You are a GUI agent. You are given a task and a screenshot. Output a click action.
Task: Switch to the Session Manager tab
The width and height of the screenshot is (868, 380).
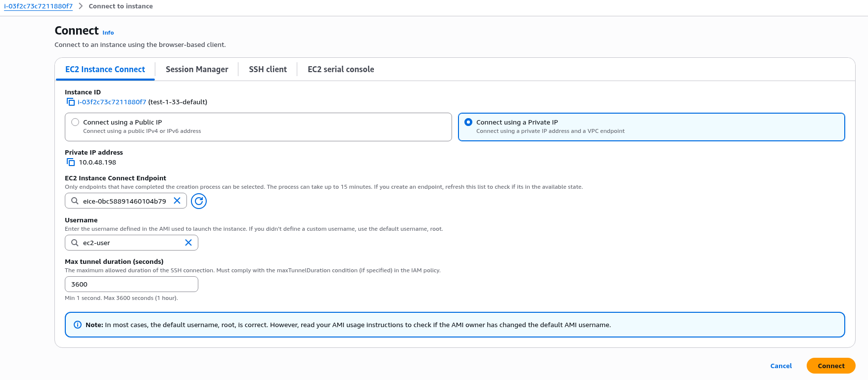click(x=197, y=69)
